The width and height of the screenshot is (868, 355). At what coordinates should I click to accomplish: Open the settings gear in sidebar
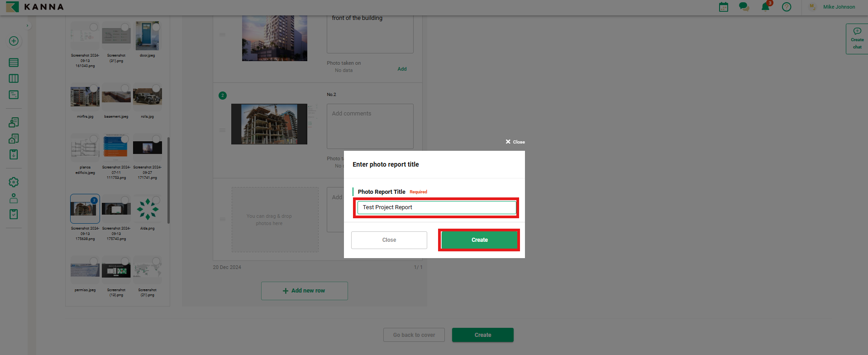click(14, 182)
